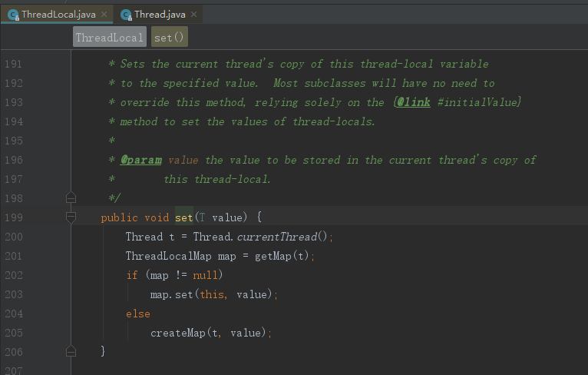Click the set method name on line 199
Viewport: 588px width, 375px height.
[183, 217]
